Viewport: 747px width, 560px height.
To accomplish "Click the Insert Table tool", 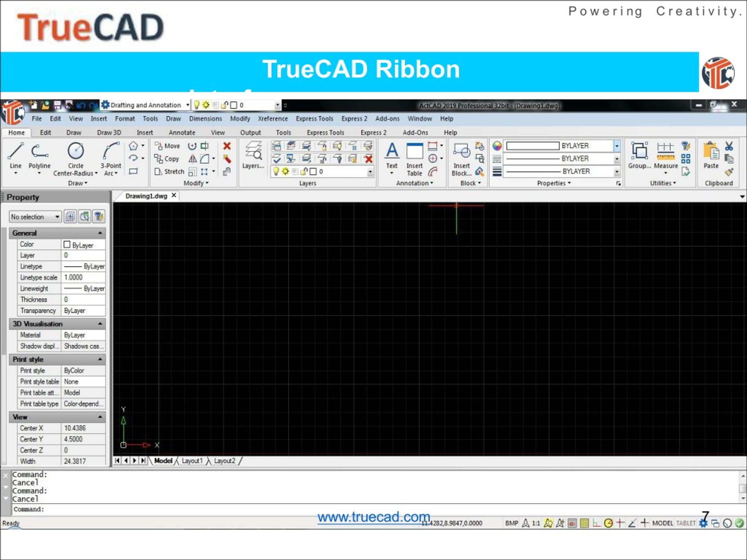I will (415, 159).
